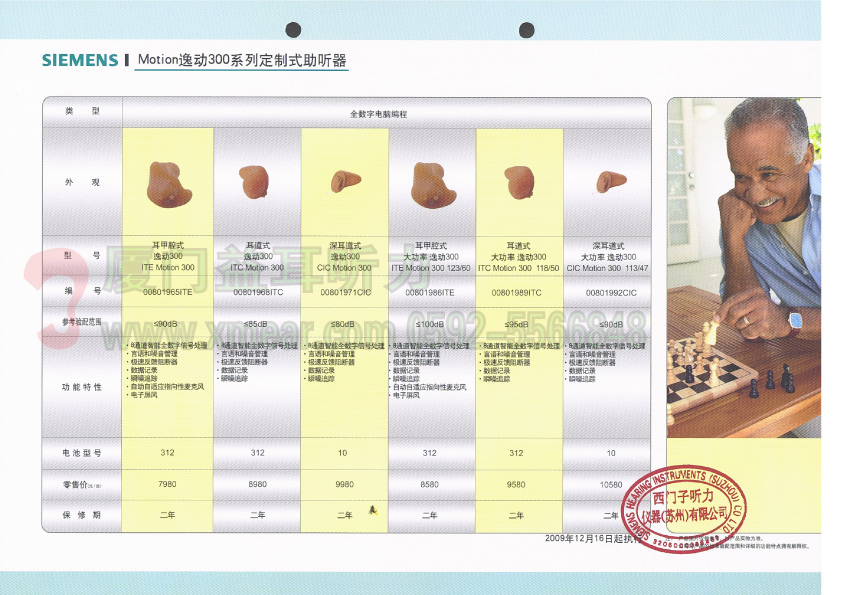Click battery model '10' above price 9980
842x595 pixels.
click(x=343, y=453)
